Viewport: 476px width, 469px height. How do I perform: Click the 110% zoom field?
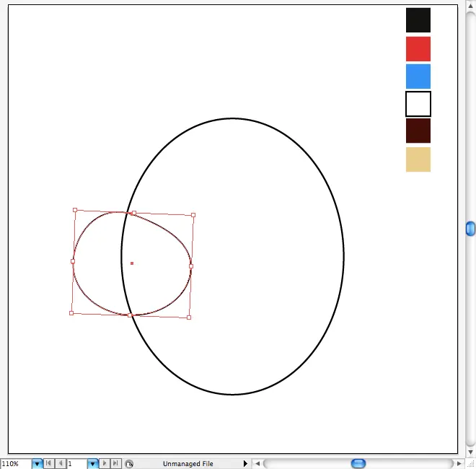[16, 464]
